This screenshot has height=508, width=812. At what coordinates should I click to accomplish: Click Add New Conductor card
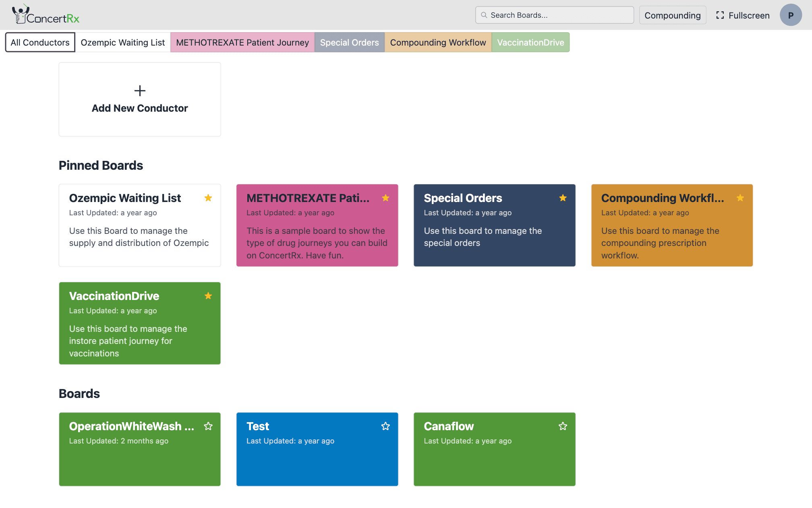tap(140, 108)
